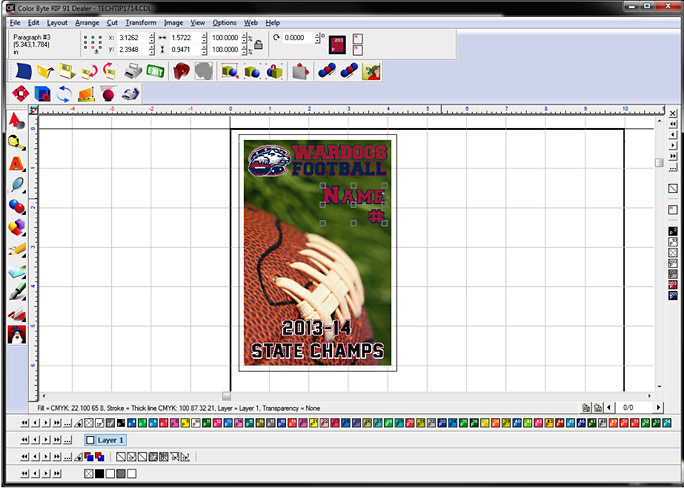Click the red 3D letter toolbar icon
The width and height of the screenshot is (684, 488).
181,71
